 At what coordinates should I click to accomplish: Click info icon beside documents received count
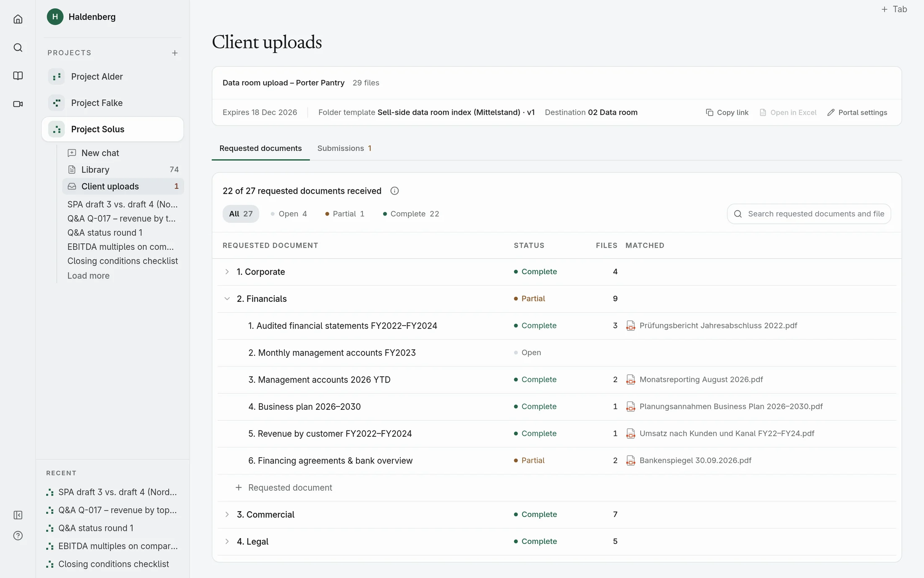point(394,191)
